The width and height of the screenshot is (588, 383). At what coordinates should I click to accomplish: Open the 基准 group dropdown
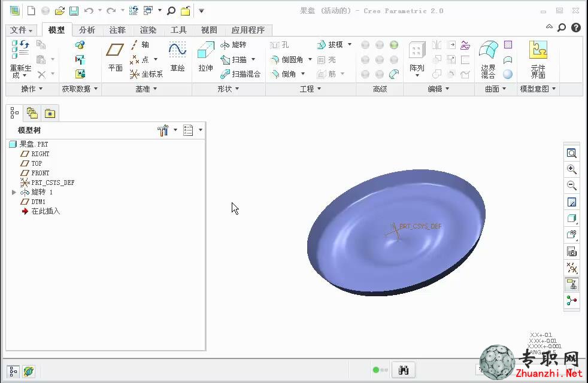click(146, 89)
